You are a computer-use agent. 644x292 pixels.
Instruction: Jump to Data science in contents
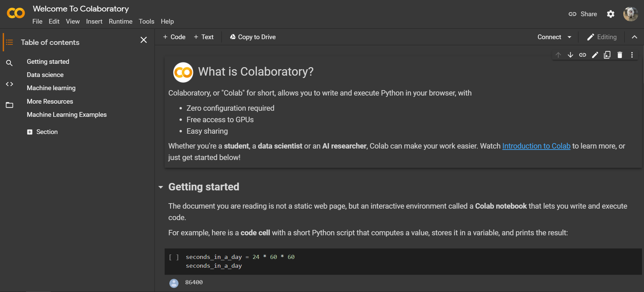click(45, 75)
